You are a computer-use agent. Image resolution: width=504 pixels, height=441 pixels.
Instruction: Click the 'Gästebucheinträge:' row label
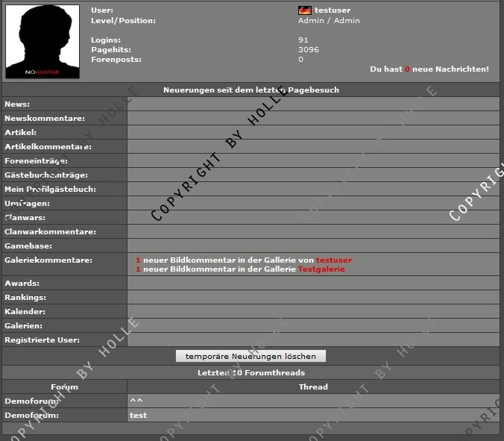tap(46, 175)
